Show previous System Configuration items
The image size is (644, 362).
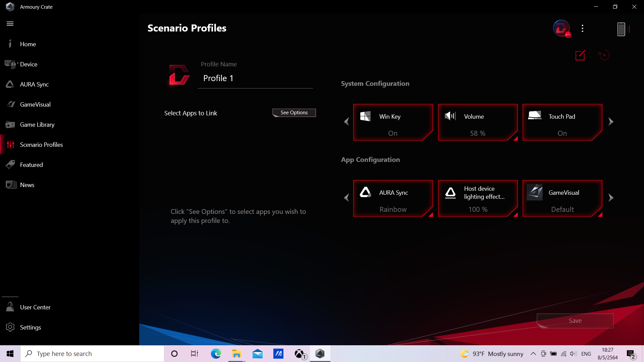346,122
